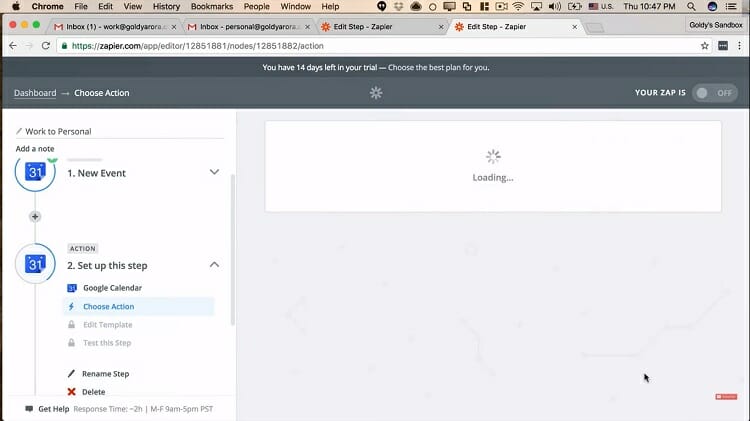The image size is (750, 421).
Task: Open the Dashboard breadcrumb link
Action: [35, 93]
